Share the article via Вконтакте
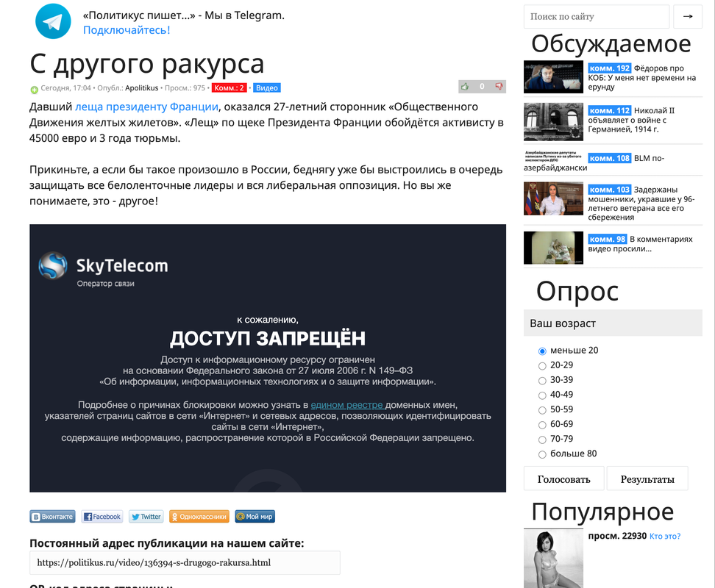This screenshot has width=715, height=588. [53, 517]
